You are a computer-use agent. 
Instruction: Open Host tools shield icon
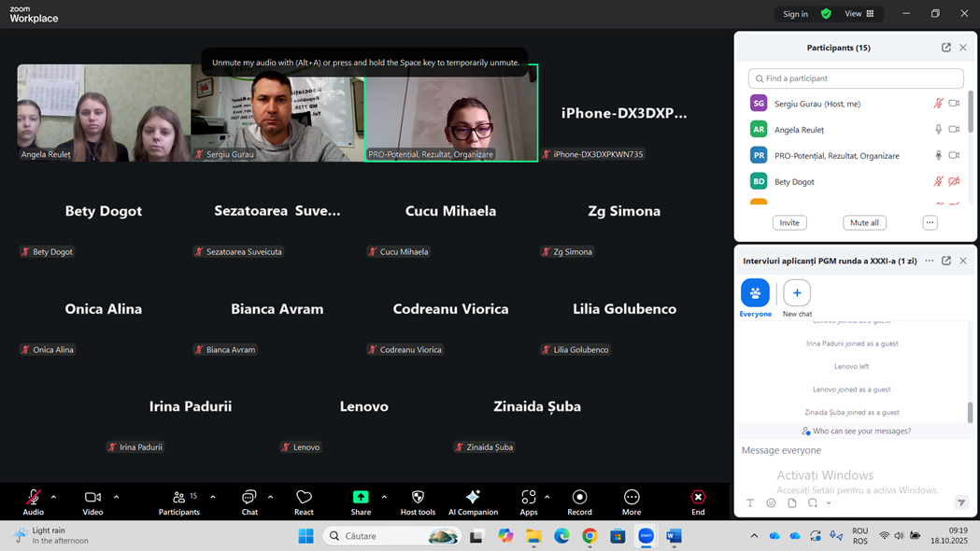(x=418, y=502)
